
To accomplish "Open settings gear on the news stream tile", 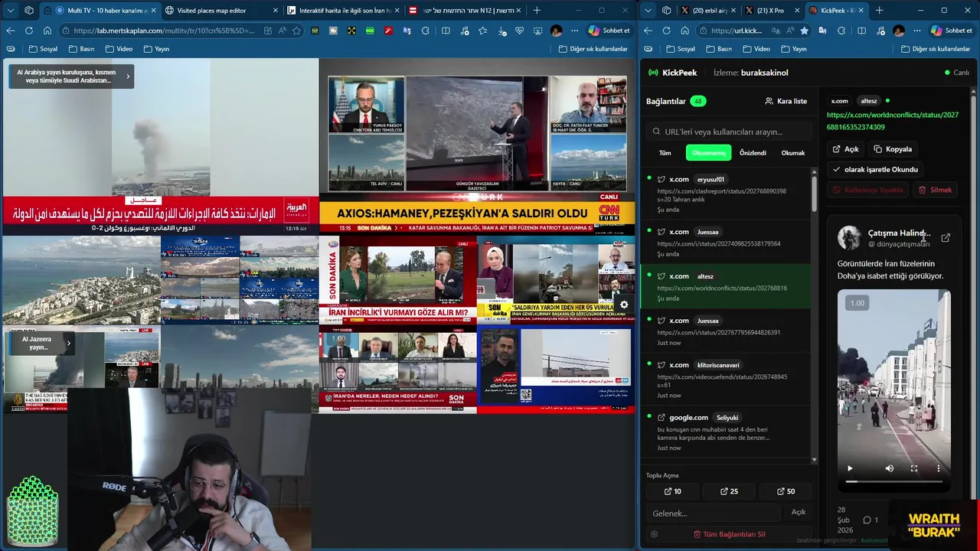I will pyautogui.click(x=624, y=305).
